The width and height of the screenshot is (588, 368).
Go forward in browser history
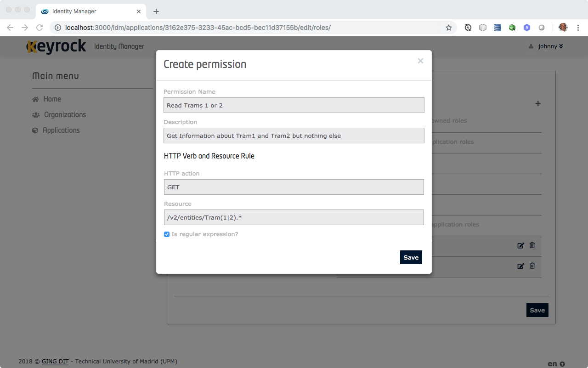point(25,28)
